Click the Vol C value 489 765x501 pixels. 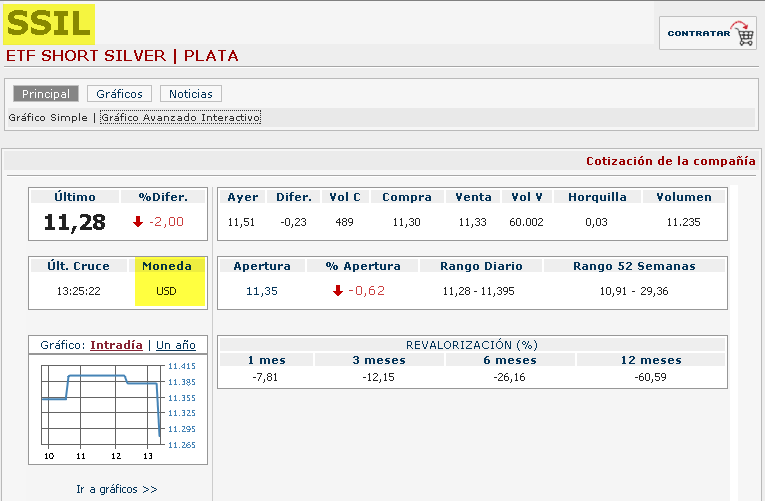click(x=344, y=222)
